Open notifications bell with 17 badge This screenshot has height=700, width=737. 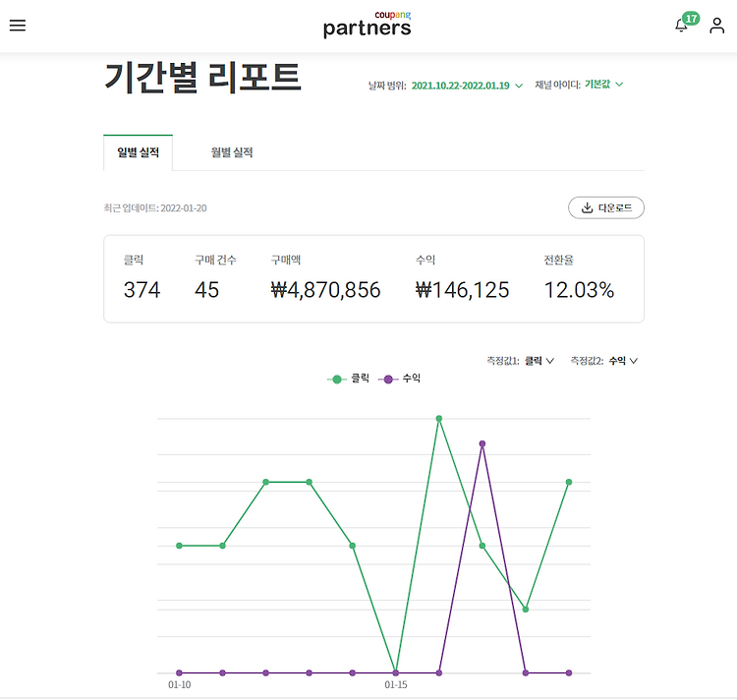click(686, 23)
